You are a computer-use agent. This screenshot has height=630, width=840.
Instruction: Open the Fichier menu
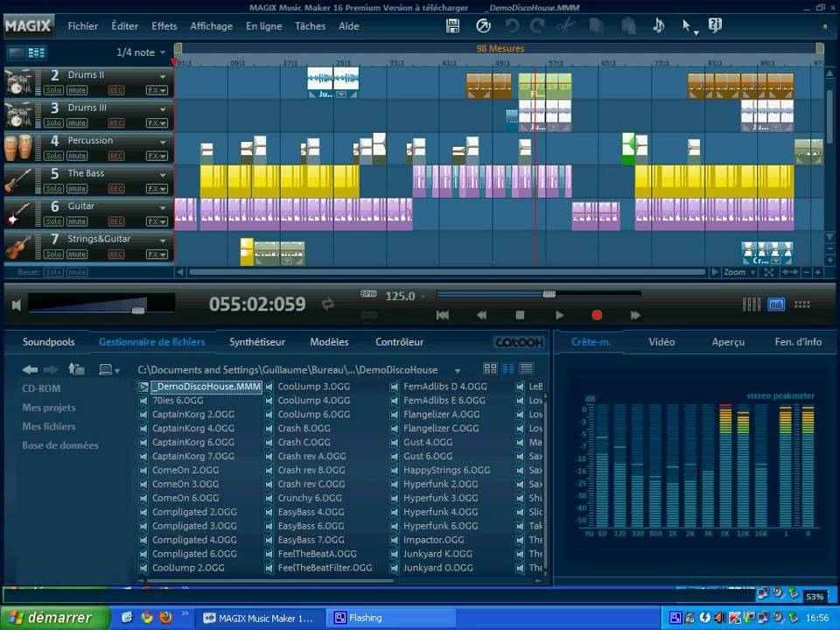point(82,25)
